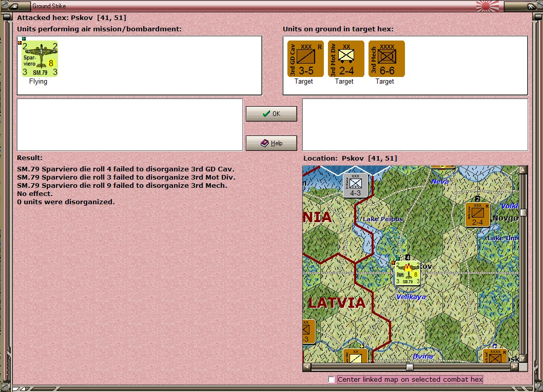Viewport: 543px width, 392px height.
Task: Click the title bar left corner icon
Action: (14, 6)
